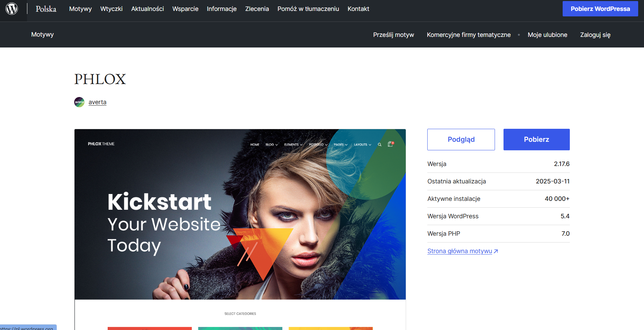Select Wsparcie in top menu
644x330 pixels.
point(185,9)
